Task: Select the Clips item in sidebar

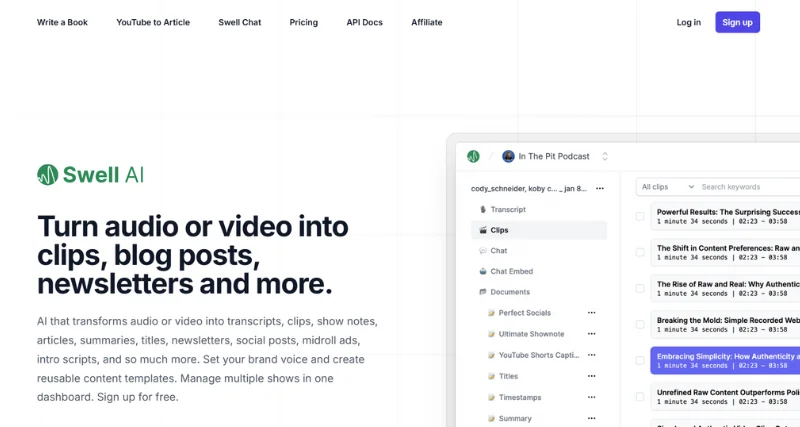Action: click(499, 230)
